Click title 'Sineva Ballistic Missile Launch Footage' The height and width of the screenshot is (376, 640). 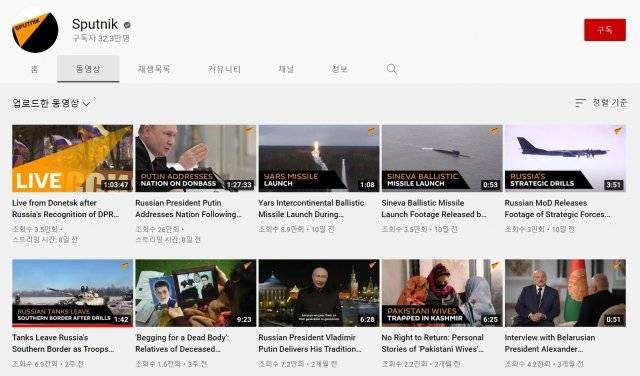tap(434, 209)
